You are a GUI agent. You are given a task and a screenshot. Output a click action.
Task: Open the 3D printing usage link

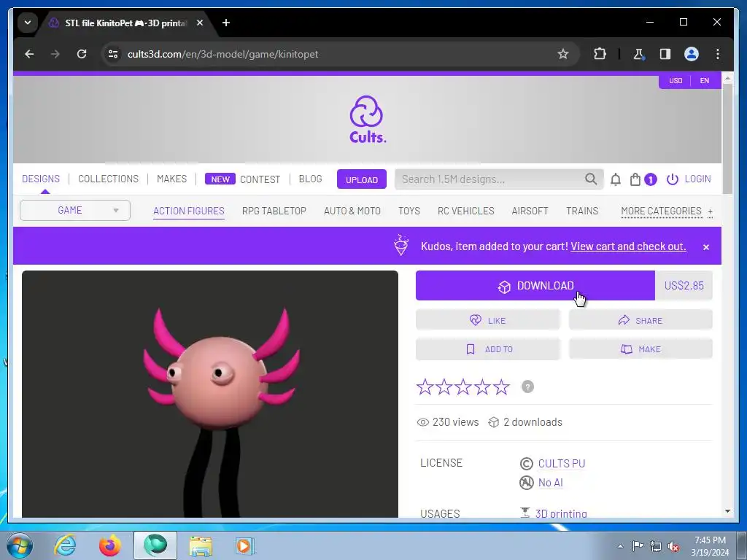click(561, 513)
